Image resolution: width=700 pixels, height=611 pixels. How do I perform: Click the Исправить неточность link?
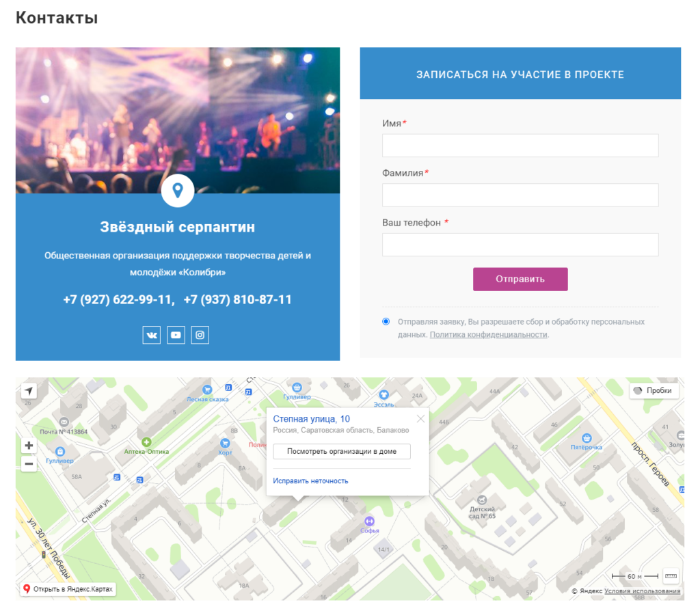pyautogui.click(x=310, y=481)
